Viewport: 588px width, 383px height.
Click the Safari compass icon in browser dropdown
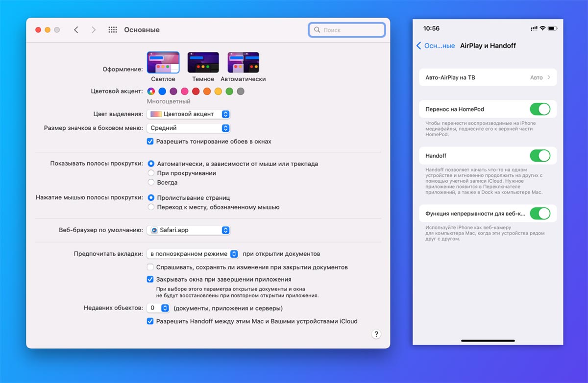(154, 230)
